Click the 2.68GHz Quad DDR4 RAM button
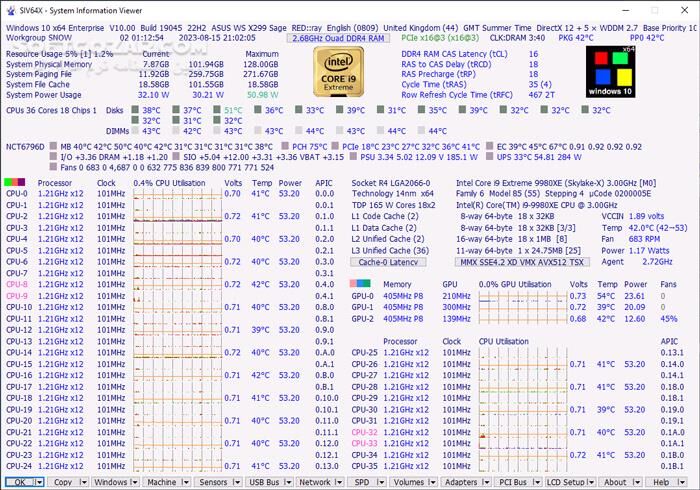Screen dimensions: 700x490 [x=338, y=38]
